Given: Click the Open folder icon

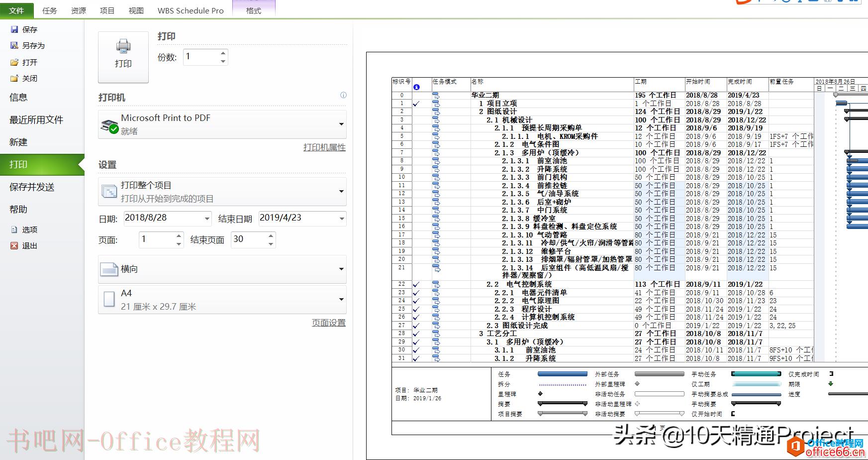Looking at the screenshot, I should coord(14,62).
